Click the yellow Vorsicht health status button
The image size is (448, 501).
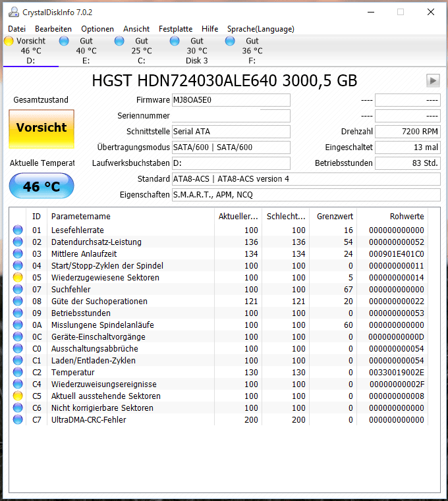click(42, 129)
